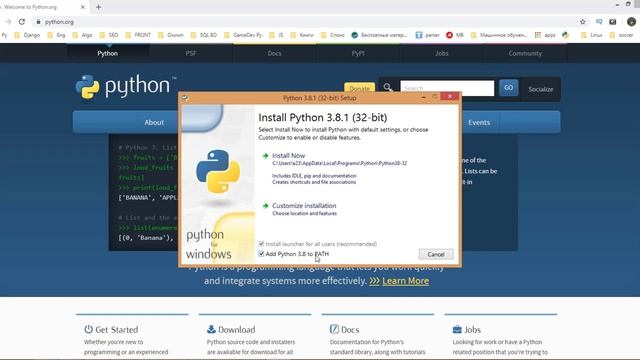Select the Community tab in site header
The width and height of the screenshot is (640, 360).
pos(525,53)
